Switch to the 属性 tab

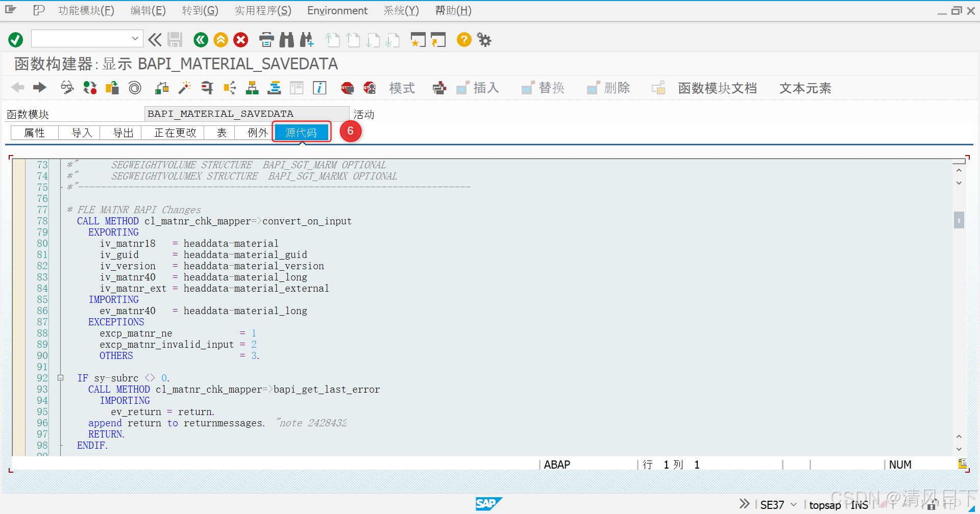35,133
